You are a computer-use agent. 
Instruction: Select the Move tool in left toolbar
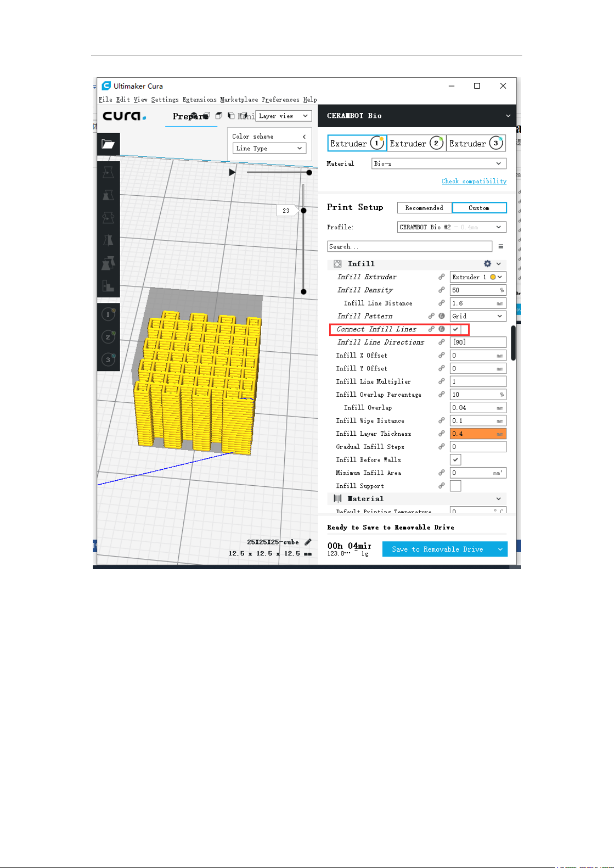pyautogui.click(x=108, y=173)
